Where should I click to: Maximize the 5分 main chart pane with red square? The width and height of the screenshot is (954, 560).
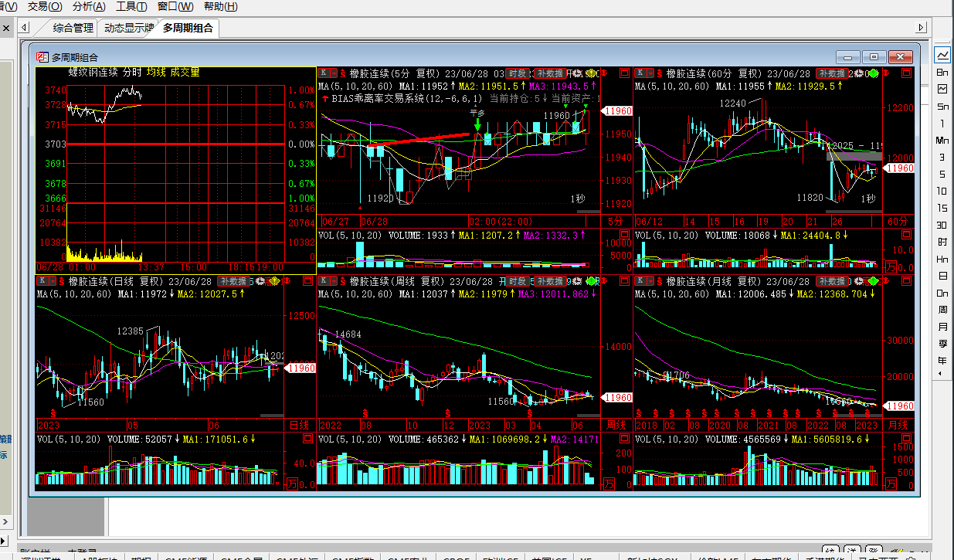point(624,73)
